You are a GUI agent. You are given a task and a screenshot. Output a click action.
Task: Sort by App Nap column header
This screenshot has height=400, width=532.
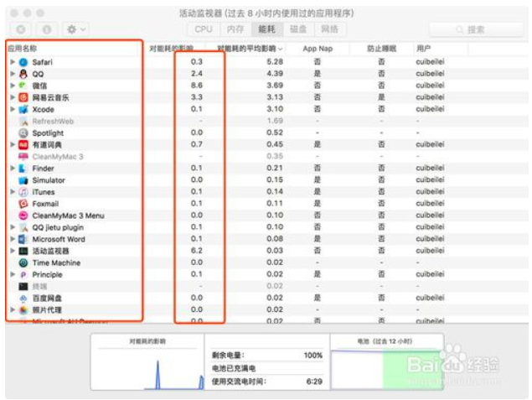coord(318,49)
